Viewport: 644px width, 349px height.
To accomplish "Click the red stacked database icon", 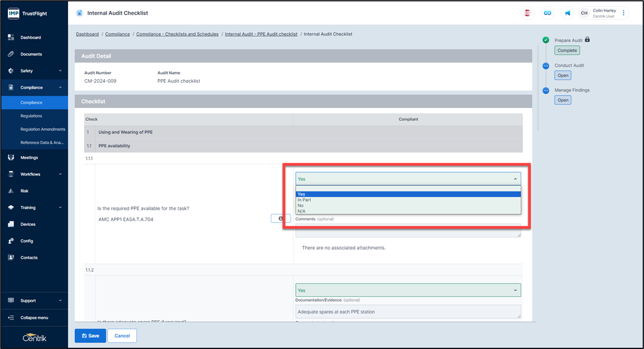I will 527,13.
